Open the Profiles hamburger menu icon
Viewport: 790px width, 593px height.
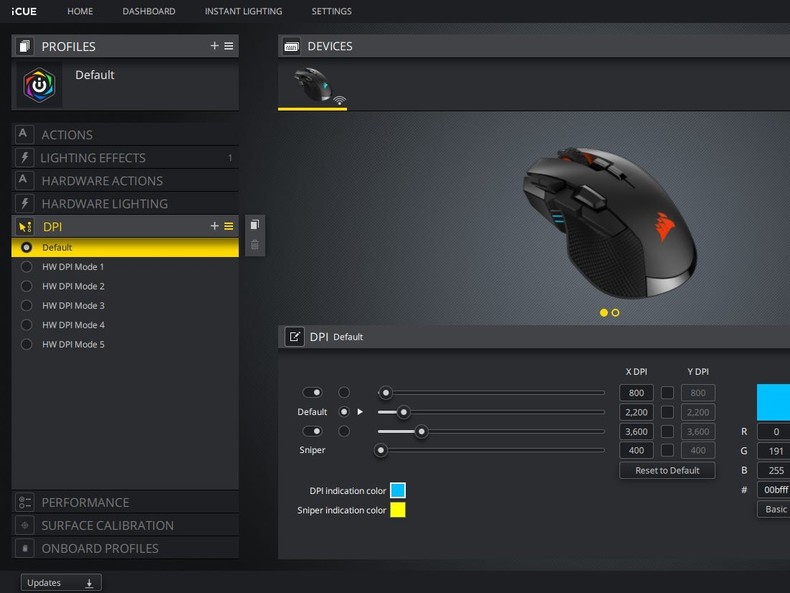[x=229, y=46]
